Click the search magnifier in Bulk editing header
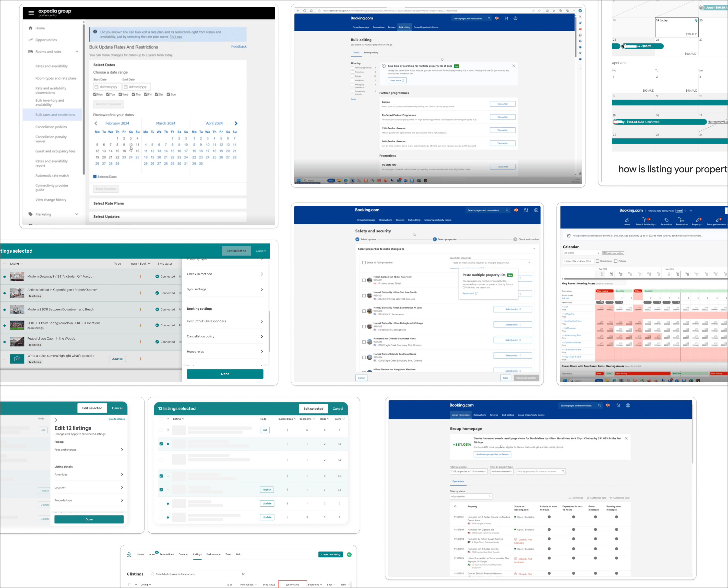The height and width of the screenshot is (588, 728). click(x=489, y=19)
